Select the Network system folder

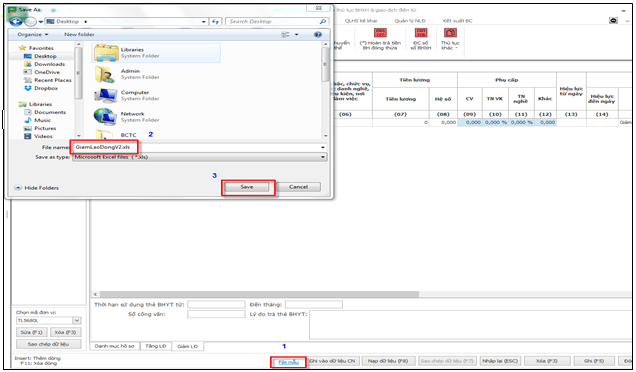pos(156,117)
